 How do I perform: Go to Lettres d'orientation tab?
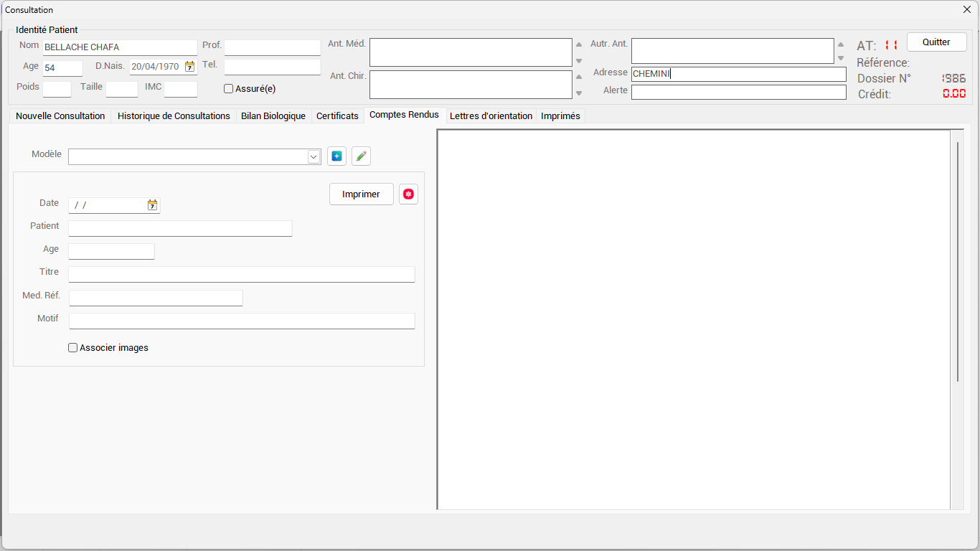click(491, 116)
